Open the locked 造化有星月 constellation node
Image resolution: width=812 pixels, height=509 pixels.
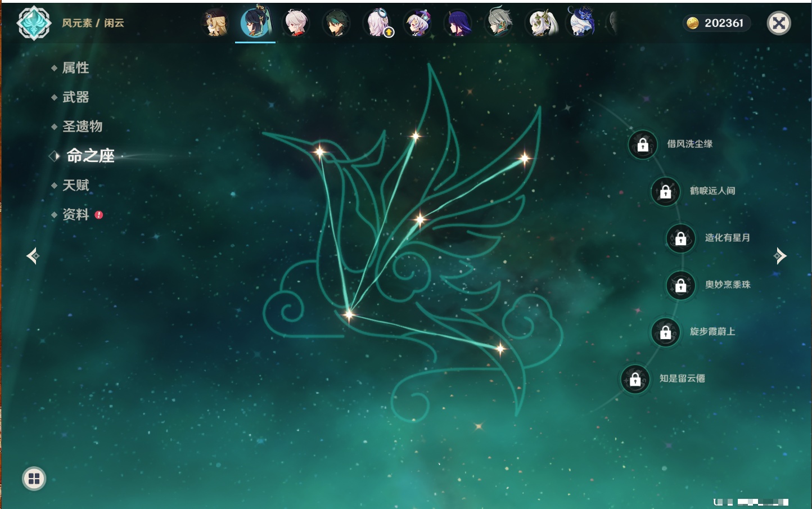point(680,238)
